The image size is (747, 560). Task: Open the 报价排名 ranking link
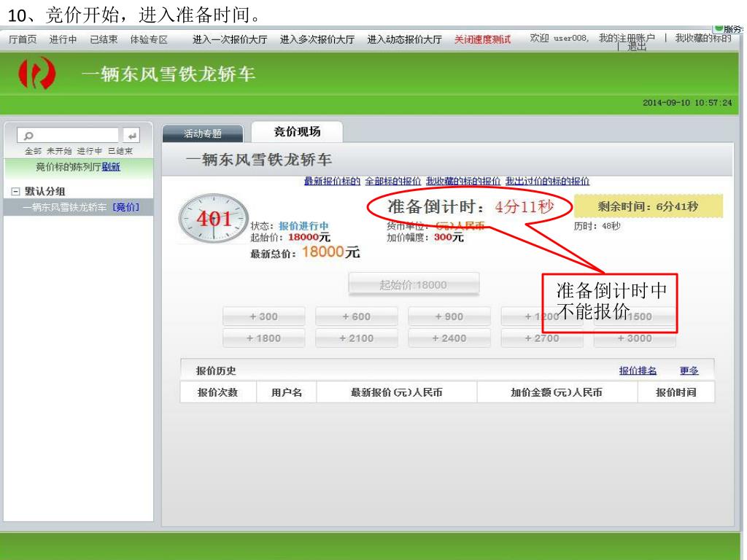tap(638, 370)
